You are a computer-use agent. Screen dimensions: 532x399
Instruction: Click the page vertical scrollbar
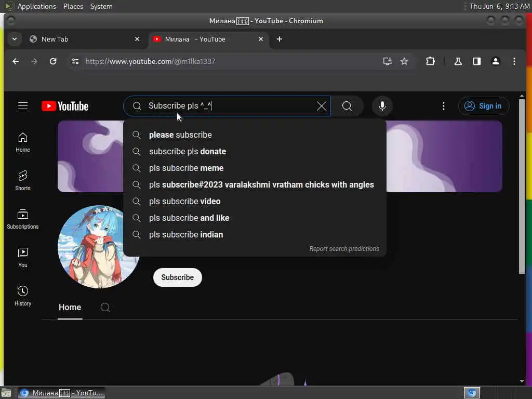522,186
